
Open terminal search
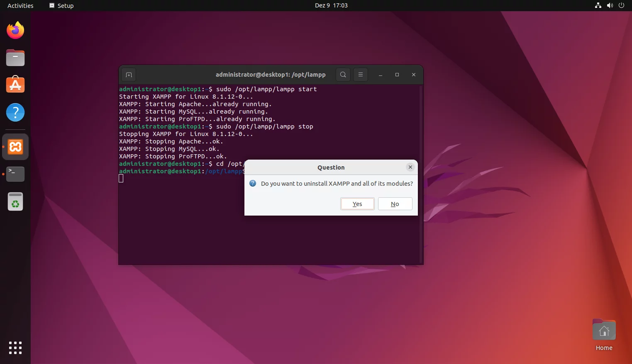pyautogui.click(x=343, y=75)
